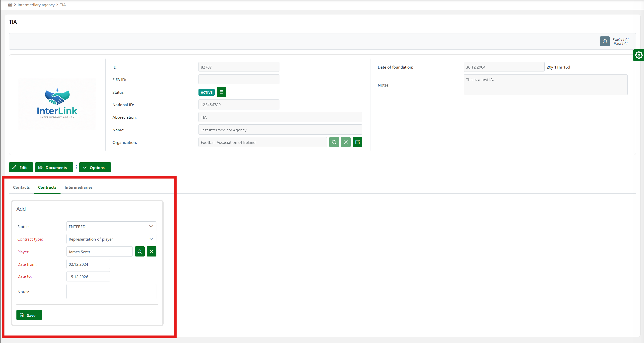Click into the contract Notes field
The image size is (644, 343).
pos(111,291)
